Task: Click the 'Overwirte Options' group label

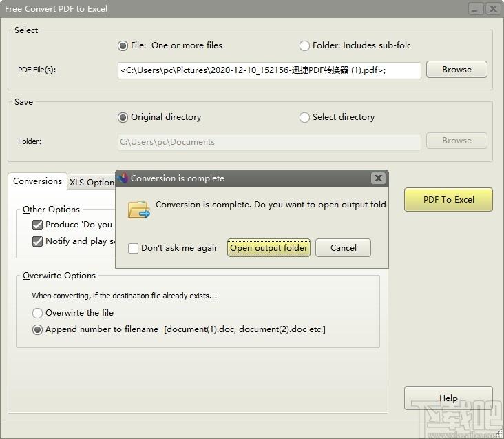Action: coord(59,276)
